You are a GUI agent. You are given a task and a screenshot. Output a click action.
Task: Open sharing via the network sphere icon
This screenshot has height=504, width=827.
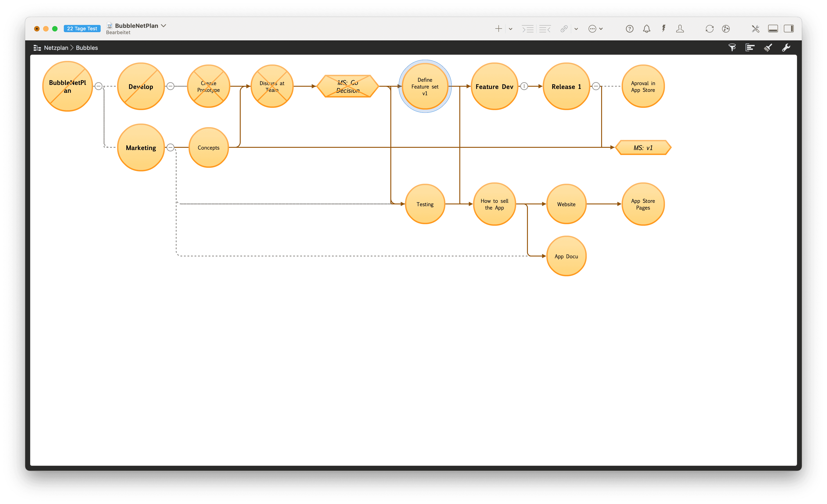tap(726, 29)
